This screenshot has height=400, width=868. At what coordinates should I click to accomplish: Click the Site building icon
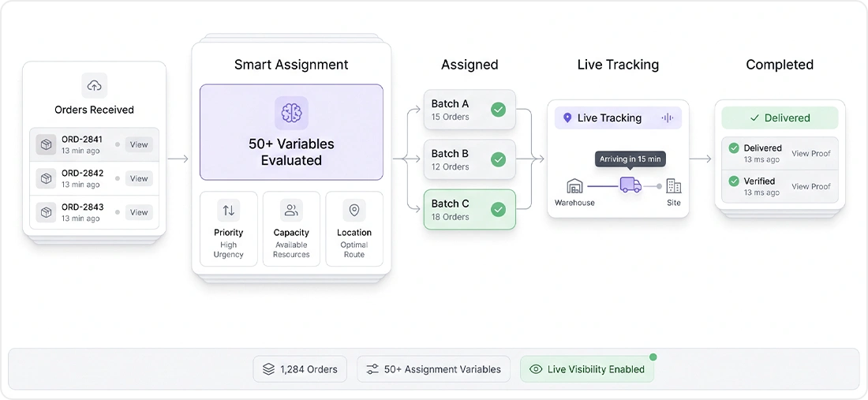pos(674,186)
